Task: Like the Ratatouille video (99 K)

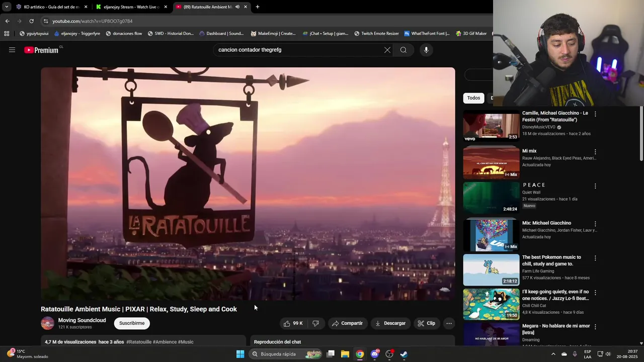Action: click(x=293, y=323)
